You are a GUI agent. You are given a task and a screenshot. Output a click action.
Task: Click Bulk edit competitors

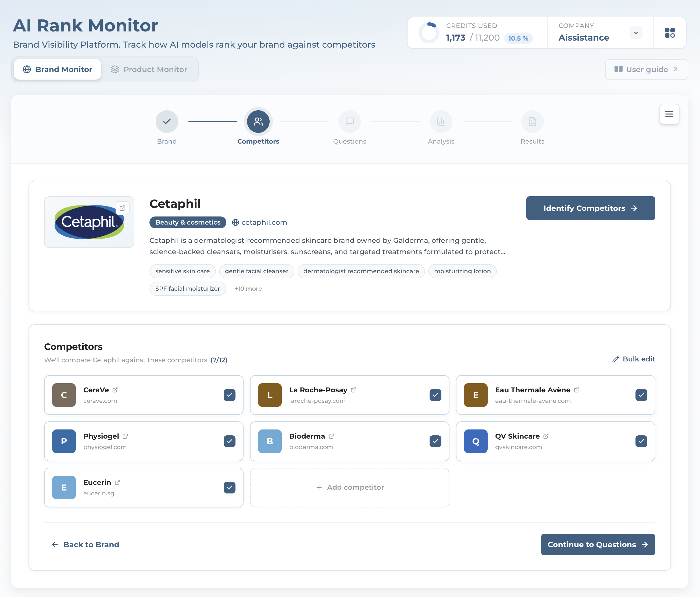tap(634, 359)
